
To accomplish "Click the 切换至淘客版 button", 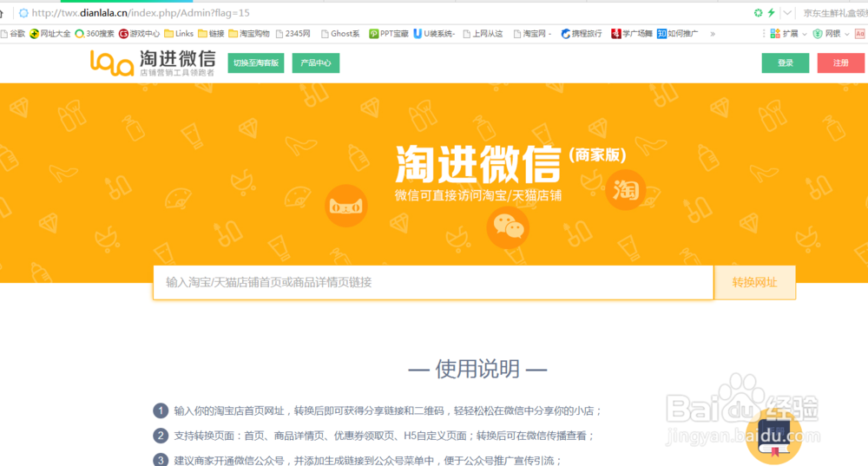I will pos(256,63).
